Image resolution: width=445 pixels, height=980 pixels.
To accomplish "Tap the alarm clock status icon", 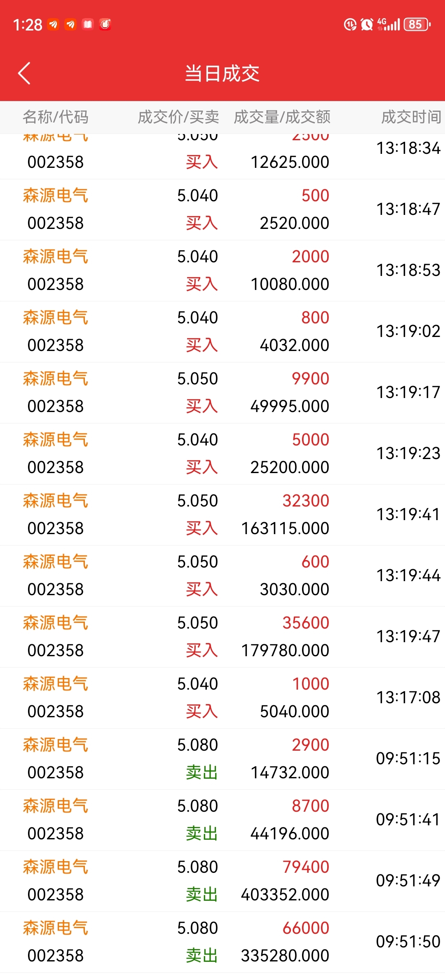I will tap(367, 24).
